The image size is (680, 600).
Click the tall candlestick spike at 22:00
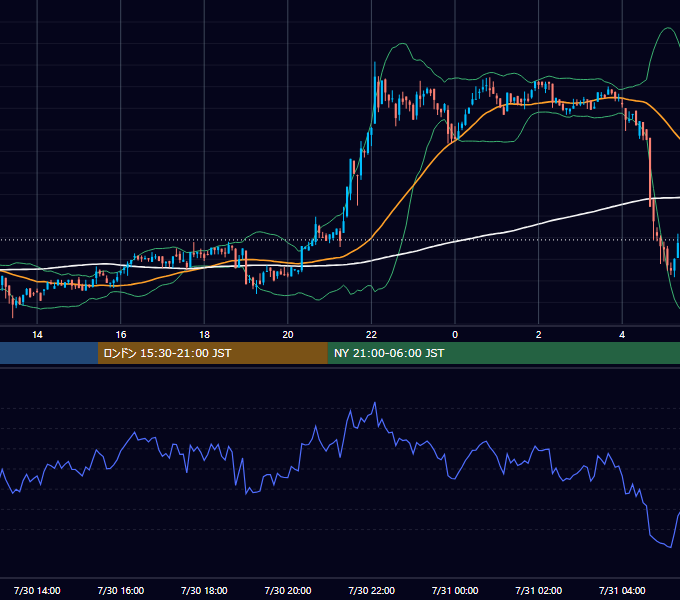[x=375, y=92]
